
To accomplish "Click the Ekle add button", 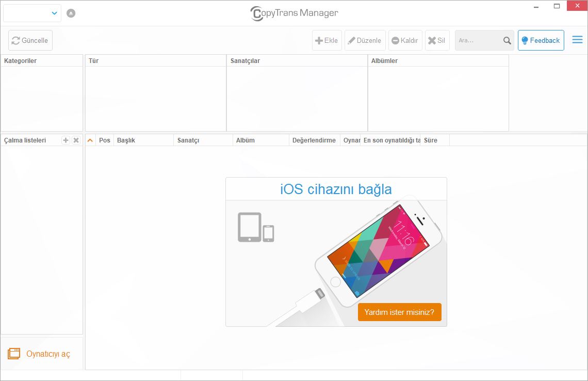I will tap(326, 40).
